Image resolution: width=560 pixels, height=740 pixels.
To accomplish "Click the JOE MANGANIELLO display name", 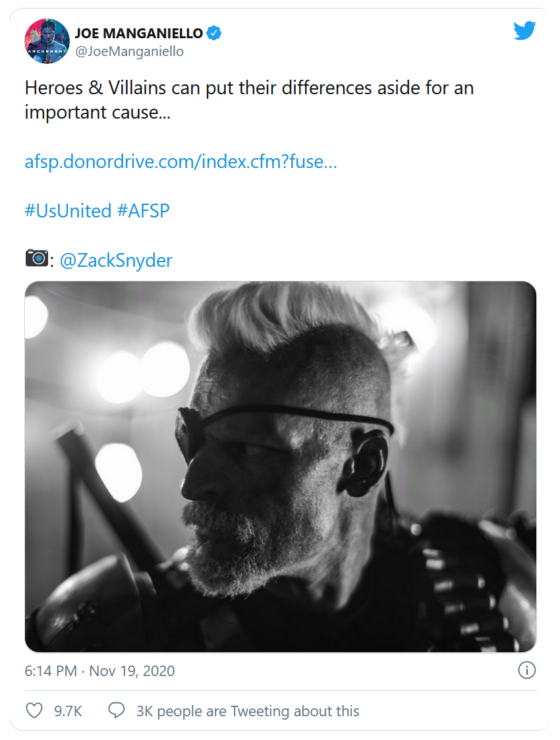I will coord(138,34).
